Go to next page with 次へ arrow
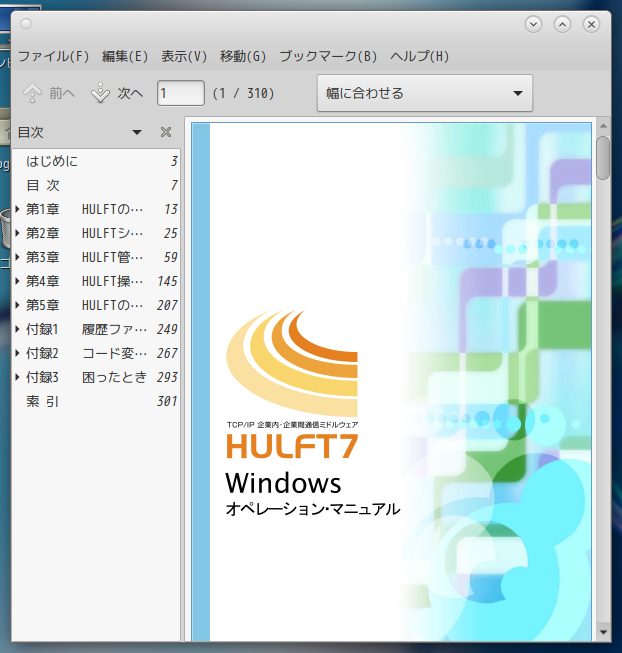The height and width of the screenshot is (653, 622). point(117,93)
